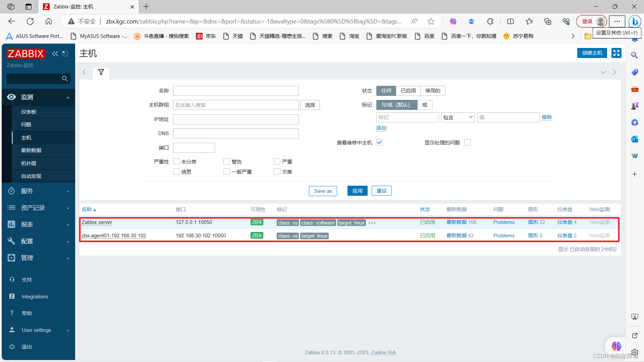644x362 pixels.
Task: Collapse the Zabbix sidebar with double chevron
Action: (x=55, y=54)
